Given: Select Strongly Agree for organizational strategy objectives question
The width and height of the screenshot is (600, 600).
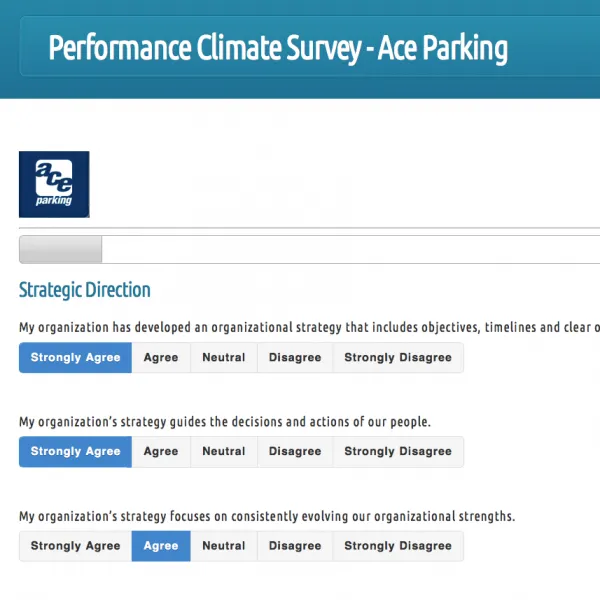Looking at the screenshot, I should click(x=75, y=357).
